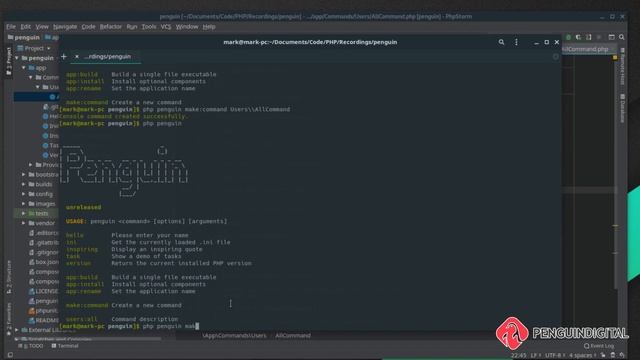The height and width of the screenshot is (360, 640).
Task: Collapse the Commands folder arrow
Action: pyautogui.click(x=31, y=78)
